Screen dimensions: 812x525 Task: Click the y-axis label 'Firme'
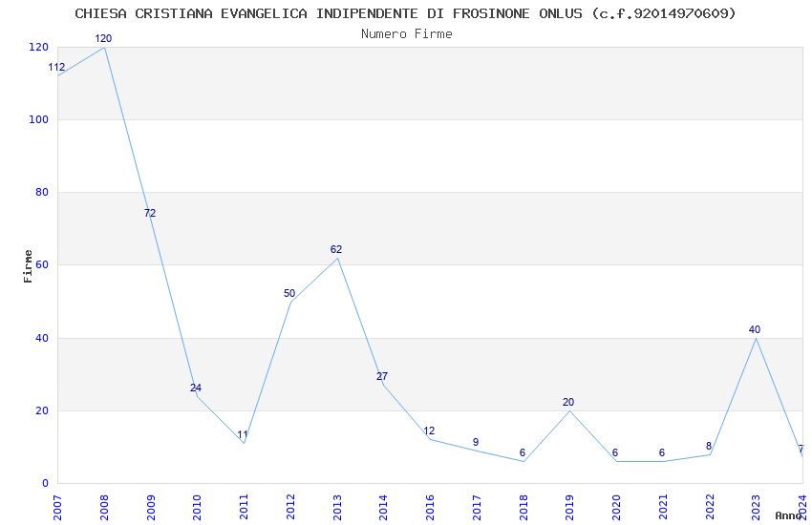pyautogui.click(x=29, y=266)
